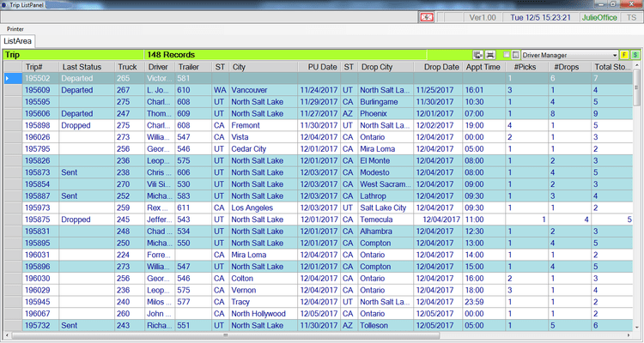Click the Trip ListPanel window icon
The height and width of the screenshot is (343, 644).
6,5
